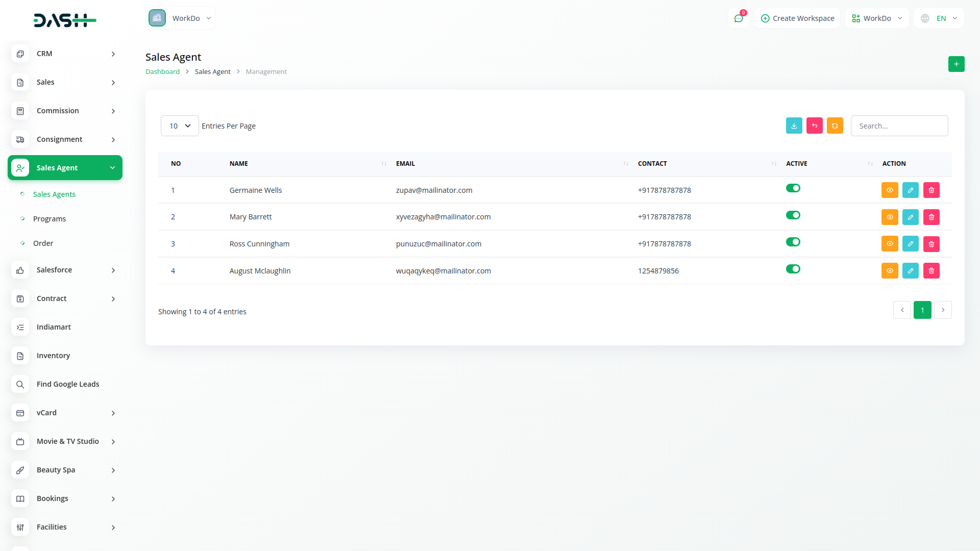Expand the Beauty Spa menu chevron

[x=113, y=470]
